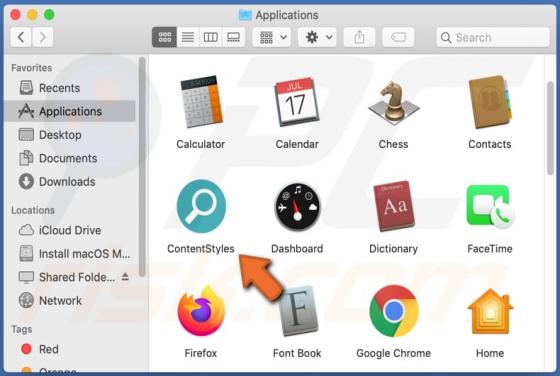Open Install macOS volume in sidebar
This screenshot has width=560, height=376.
click(x=70, y=254)
